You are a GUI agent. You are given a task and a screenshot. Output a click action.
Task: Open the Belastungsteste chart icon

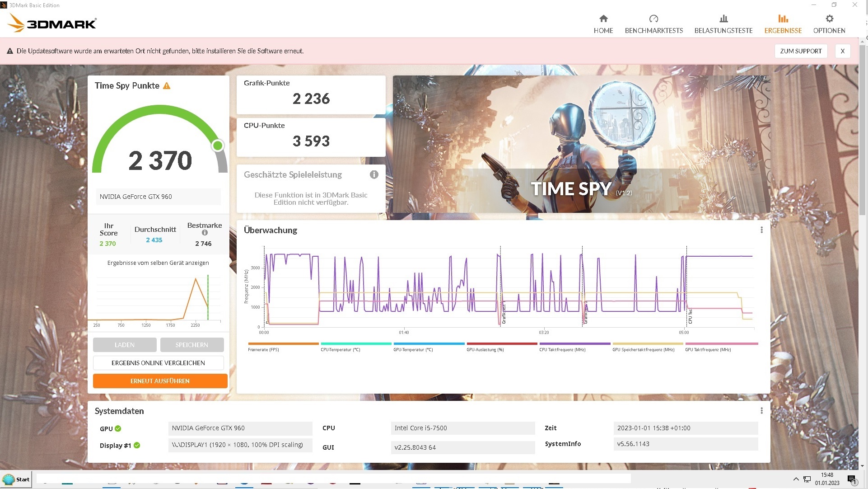click(x=723, y=19)
